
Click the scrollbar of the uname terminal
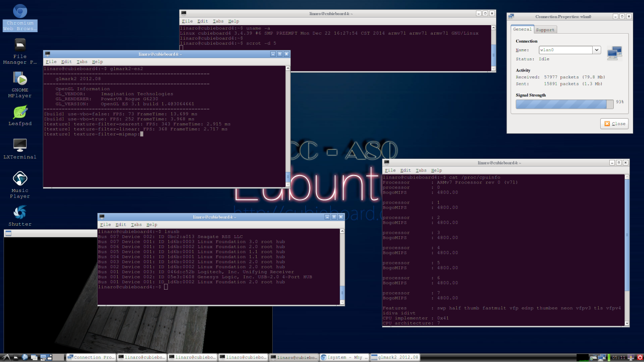tap(493, 48)
